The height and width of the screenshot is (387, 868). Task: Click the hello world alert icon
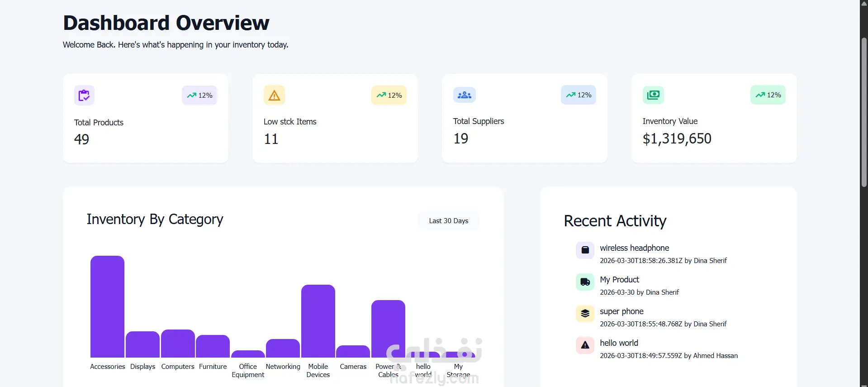[x=585, y=345]
